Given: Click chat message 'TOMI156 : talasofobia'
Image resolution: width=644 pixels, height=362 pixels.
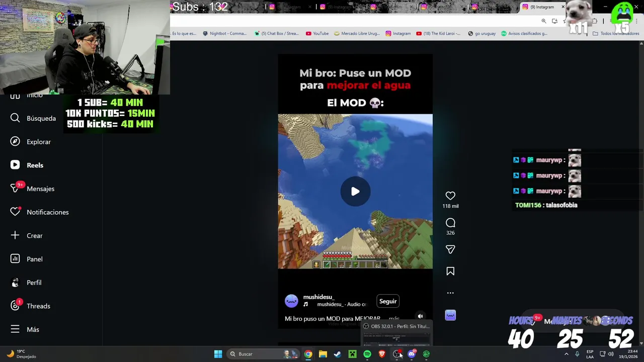Looking at the screenshot, I should [546, 205].
